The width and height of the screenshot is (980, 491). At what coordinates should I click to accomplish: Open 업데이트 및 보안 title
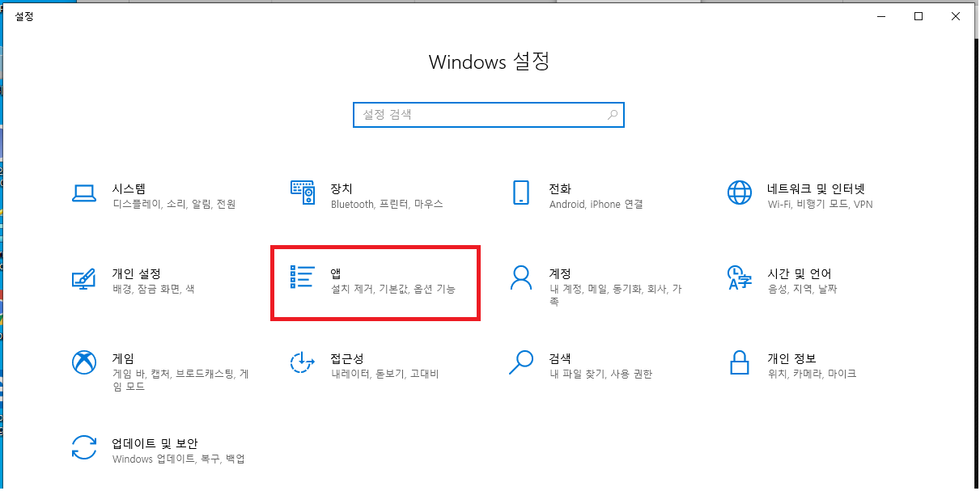coord(155,443)
